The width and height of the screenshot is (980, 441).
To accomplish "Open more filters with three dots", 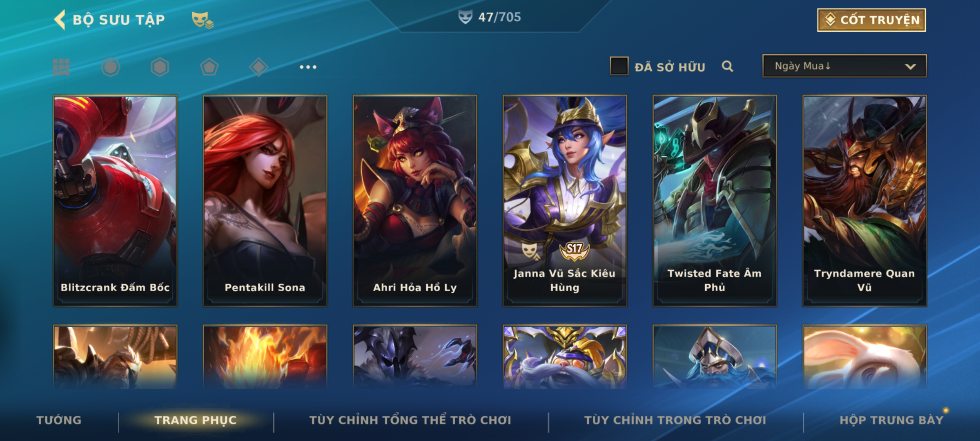I will [x=308, y=67].
